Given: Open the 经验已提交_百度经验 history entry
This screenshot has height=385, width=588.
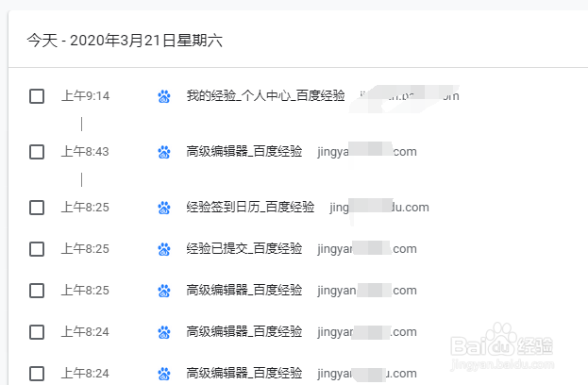Looking at the screenshot, I should pyautogui.click(x=244, y=249).
